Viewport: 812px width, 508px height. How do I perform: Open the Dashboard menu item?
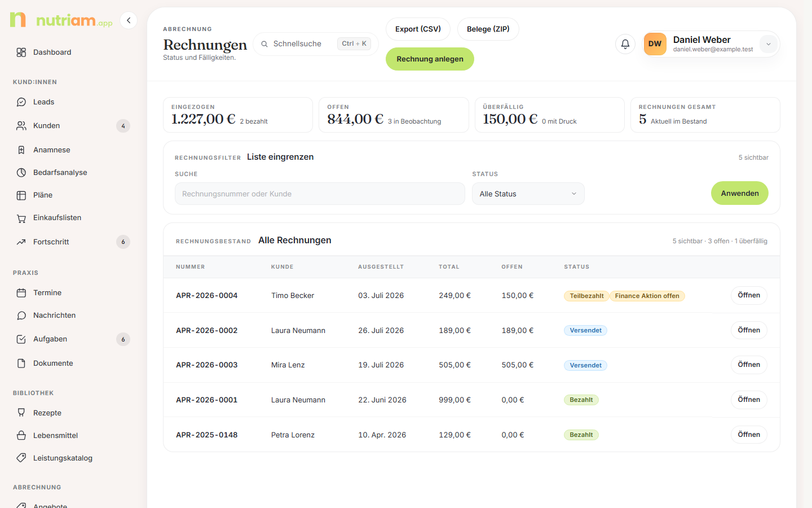73,52
